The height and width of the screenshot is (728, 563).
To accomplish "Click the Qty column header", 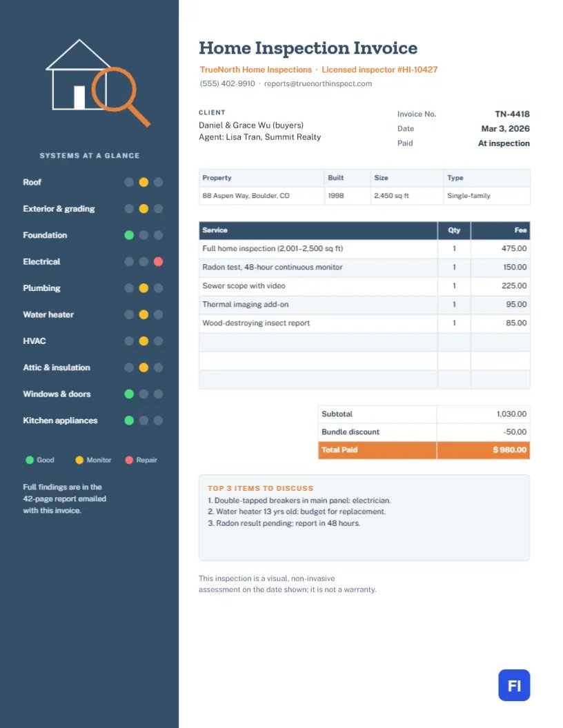I will (x=454, y=230).
